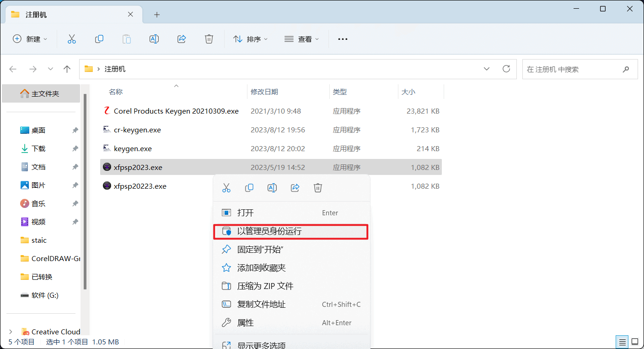The width and height of the screenshot is (644, 349).
Task: Choose 打开 from the context menu
Action: tap(291, 213)
